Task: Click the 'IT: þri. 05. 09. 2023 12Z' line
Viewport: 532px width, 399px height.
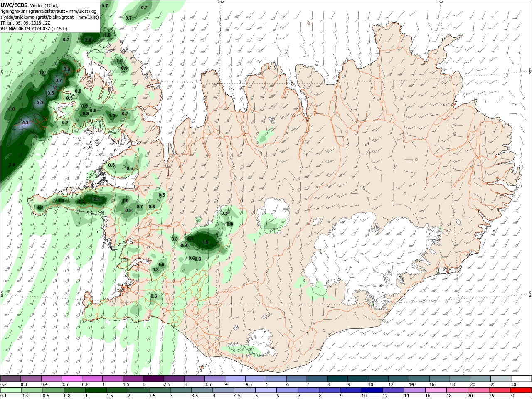Action: [25, 23]
